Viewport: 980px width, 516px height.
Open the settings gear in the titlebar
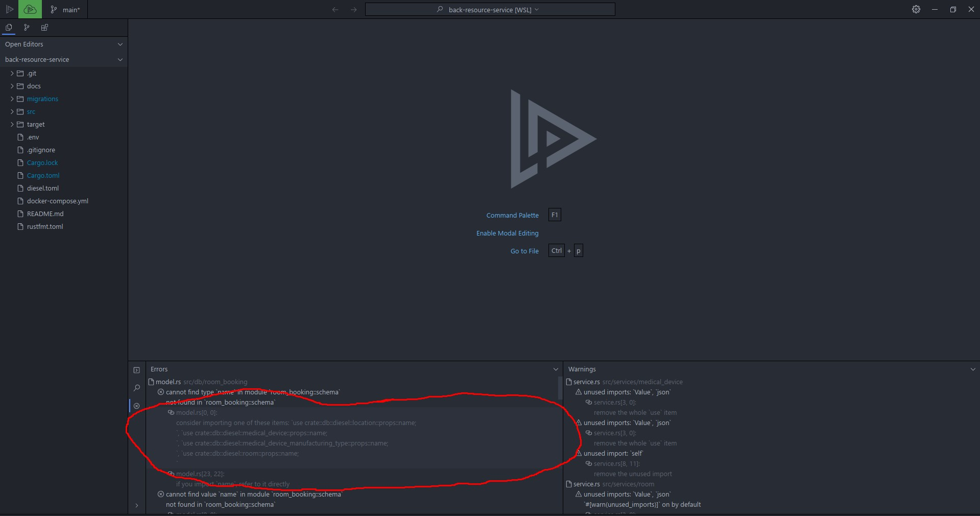pos(916,9)
